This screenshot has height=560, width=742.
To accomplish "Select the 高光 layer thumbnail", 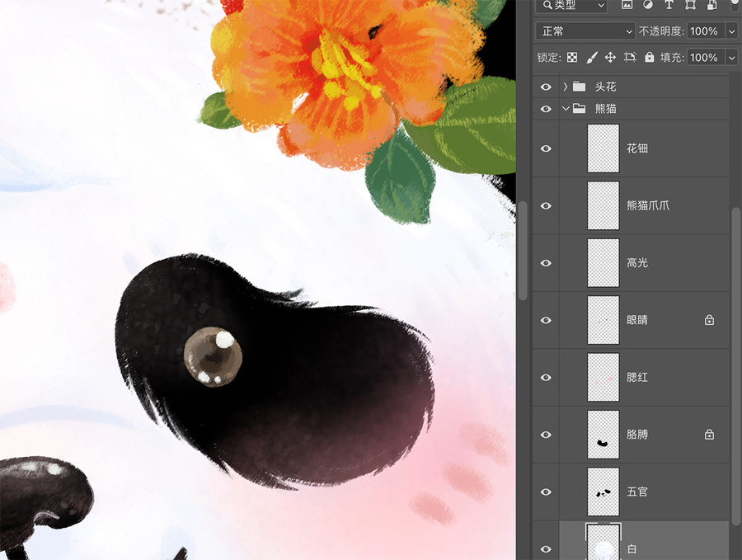I will pyautogui.click(x=603, y=263).
